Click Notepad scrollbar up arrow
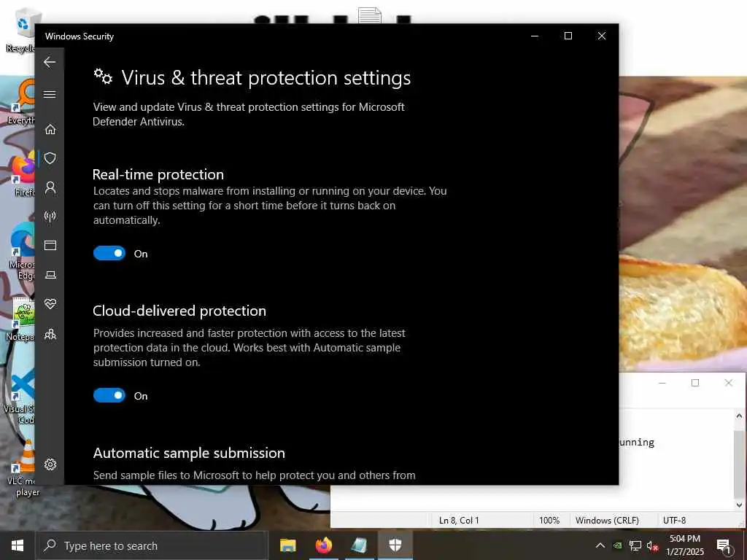The image size is (747, 560). [x=739, y=416]
